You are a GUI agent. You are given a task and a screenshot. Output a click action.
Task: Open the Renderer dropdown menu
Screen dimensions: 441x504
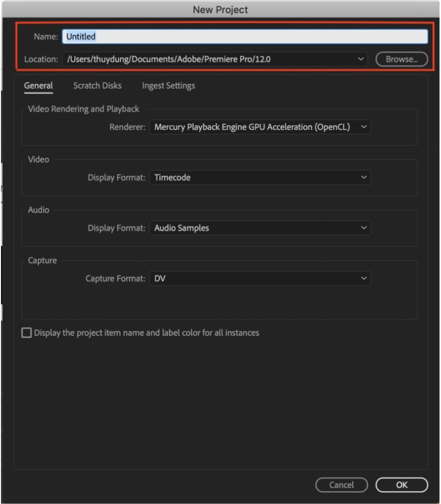[261, 126]
